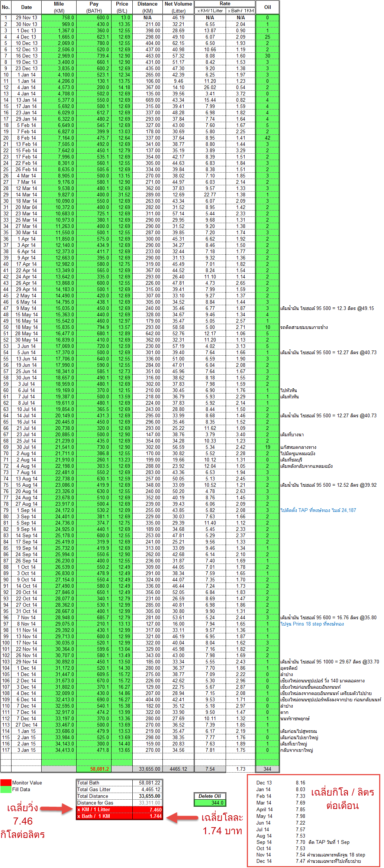Click the 'Oil' column header
Viewport: 384px width, 868px height.
(x=267, y=7)
